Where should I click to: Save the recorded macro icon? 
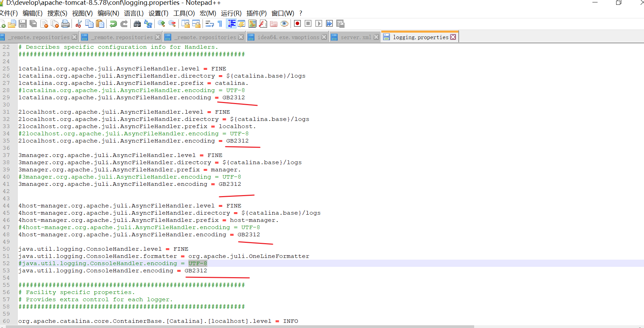tap(340, 24)
